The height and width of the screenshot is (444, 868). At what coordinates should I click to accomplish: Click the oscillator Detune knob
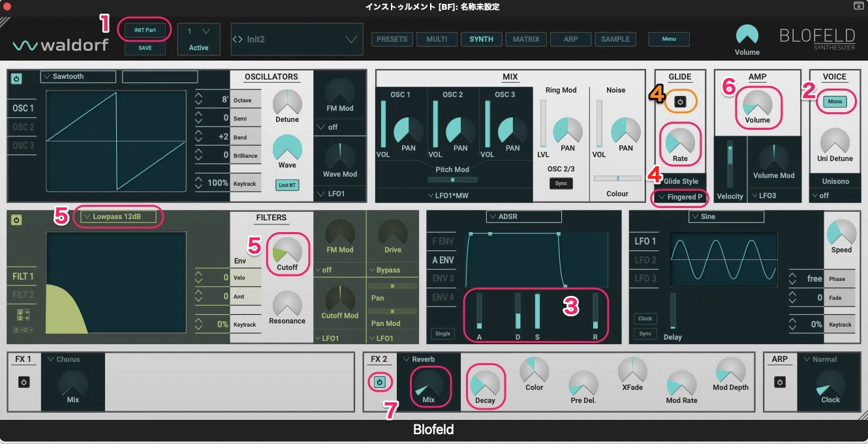click(287, 102)
